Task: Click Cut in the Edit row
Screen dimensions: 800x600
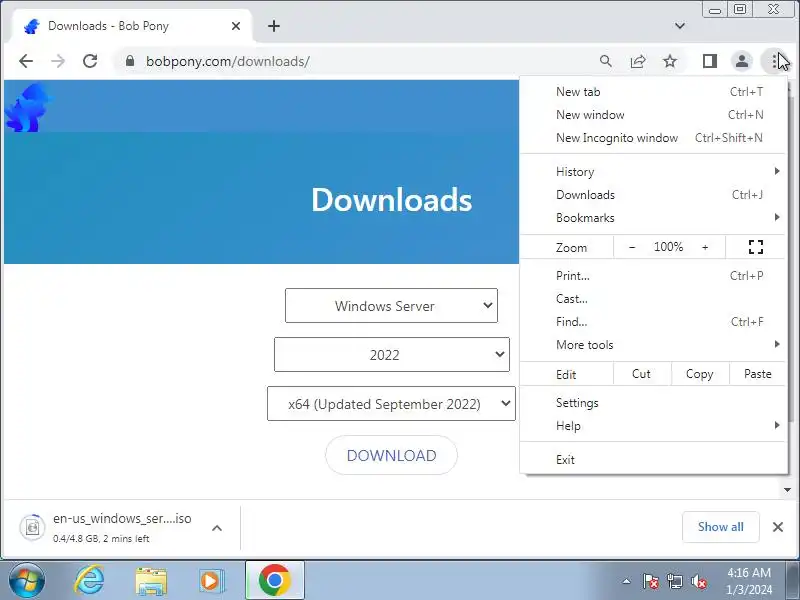Action: tap(641, 374)
